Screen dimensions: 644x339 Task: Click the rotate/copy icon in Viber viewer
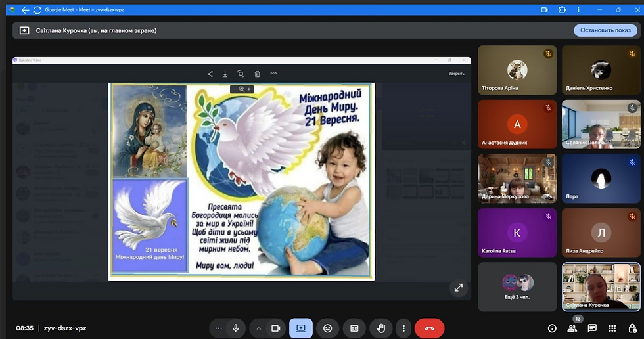[241, 74]
